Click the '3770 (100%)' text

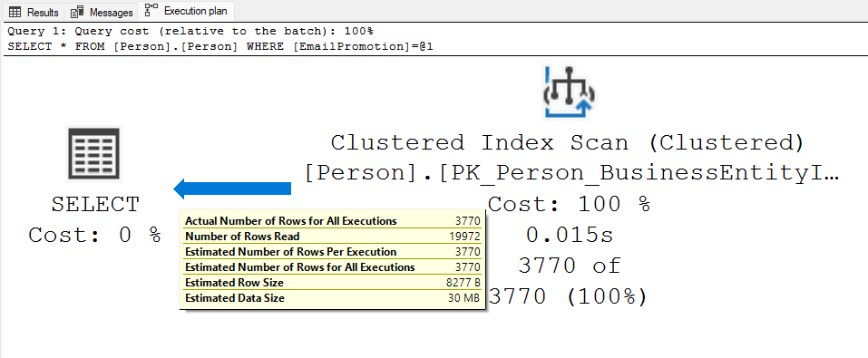(568, 297)
